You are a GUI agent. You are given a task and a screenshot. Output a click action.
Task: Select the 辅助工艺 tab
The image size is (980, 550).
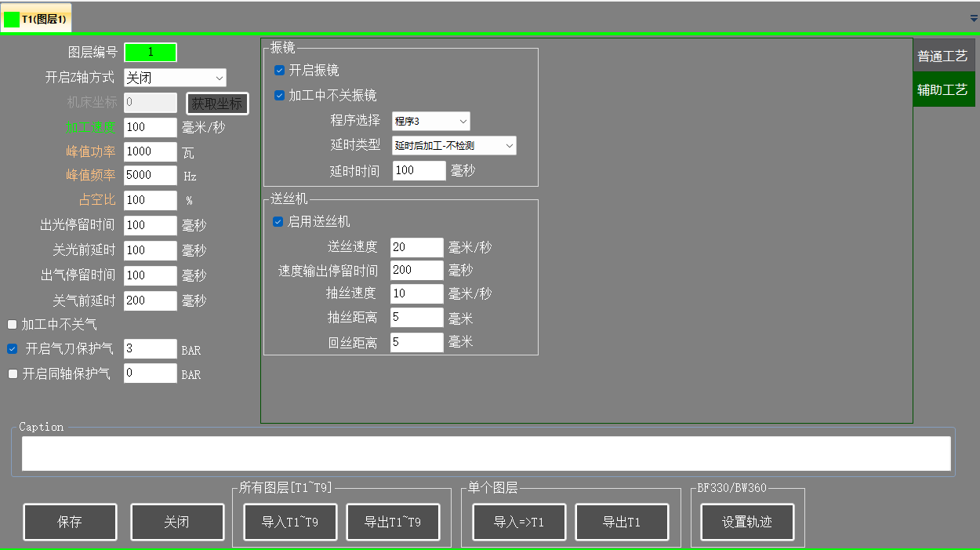942,89
